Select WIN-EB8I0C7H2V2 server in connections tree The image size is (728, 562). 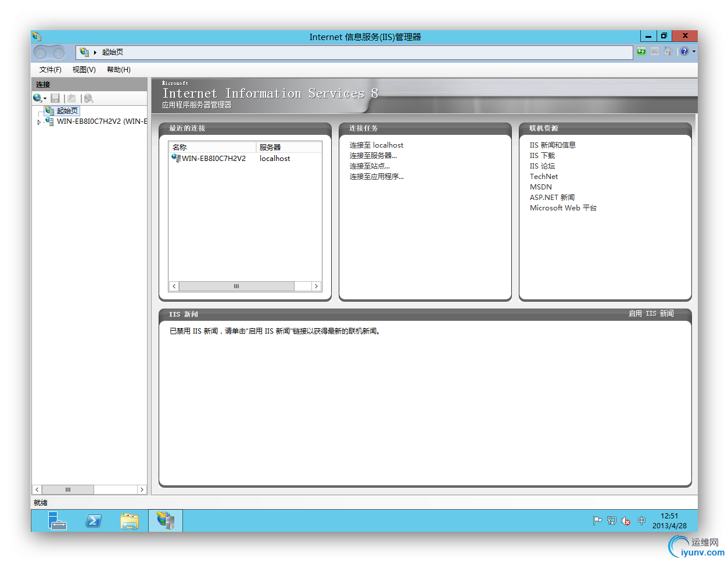point(102,121)
